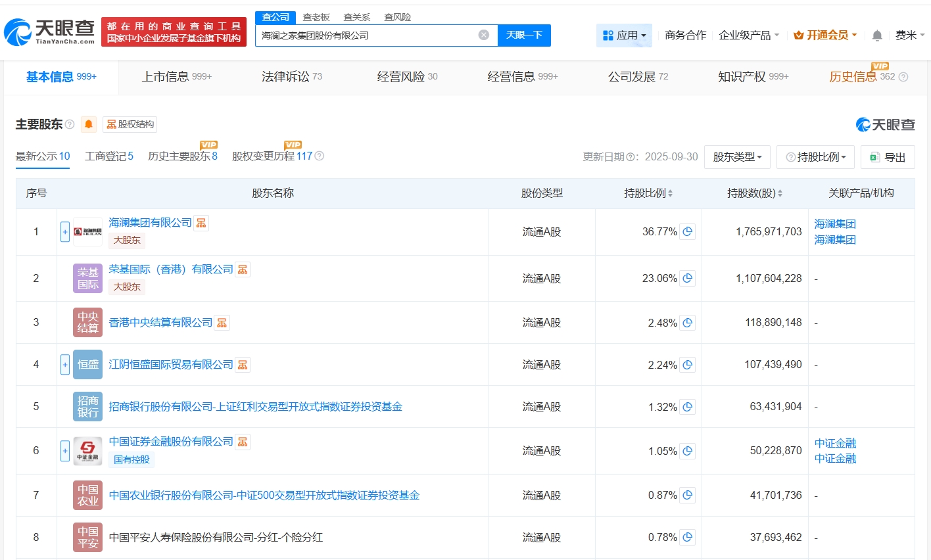Click the 导出 export button
The image size is (931, 560).
tap(888, 157)
